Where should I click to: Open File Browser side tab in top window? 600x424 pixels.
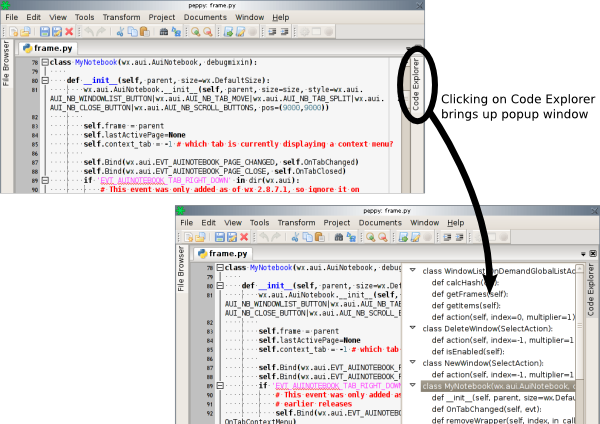pyautogui.click(x=7, y=65)
